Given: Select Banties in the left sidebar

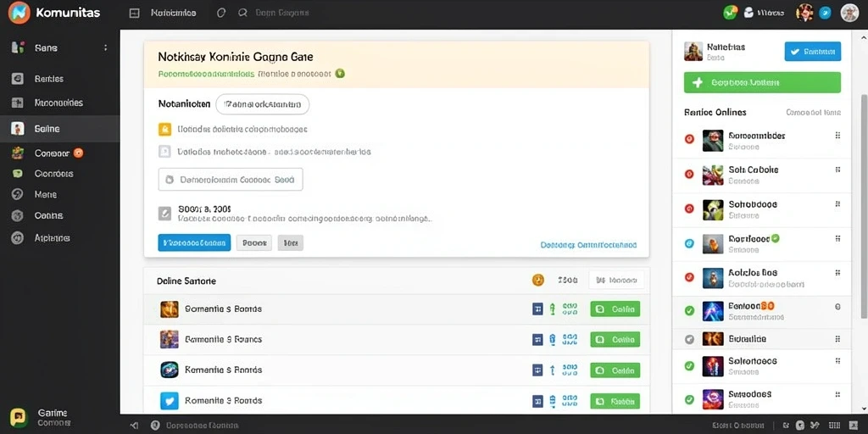Looking at the screenshot, I should (48, 79).
